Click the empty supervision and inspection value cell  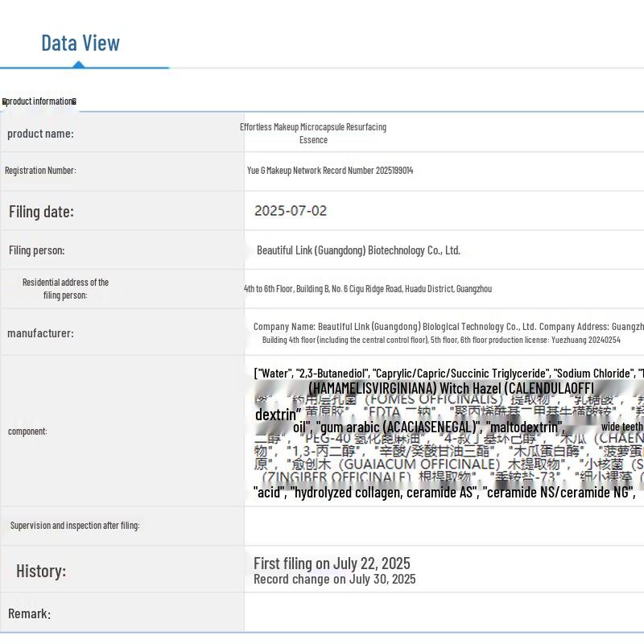point(444,526)
